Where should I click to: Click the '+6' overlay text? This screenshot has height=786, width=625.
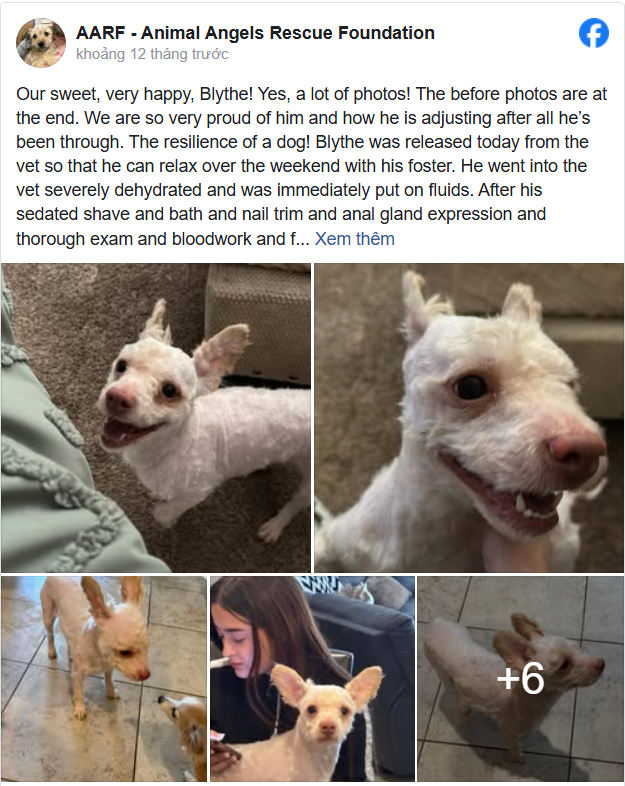(x=521, y=678)
